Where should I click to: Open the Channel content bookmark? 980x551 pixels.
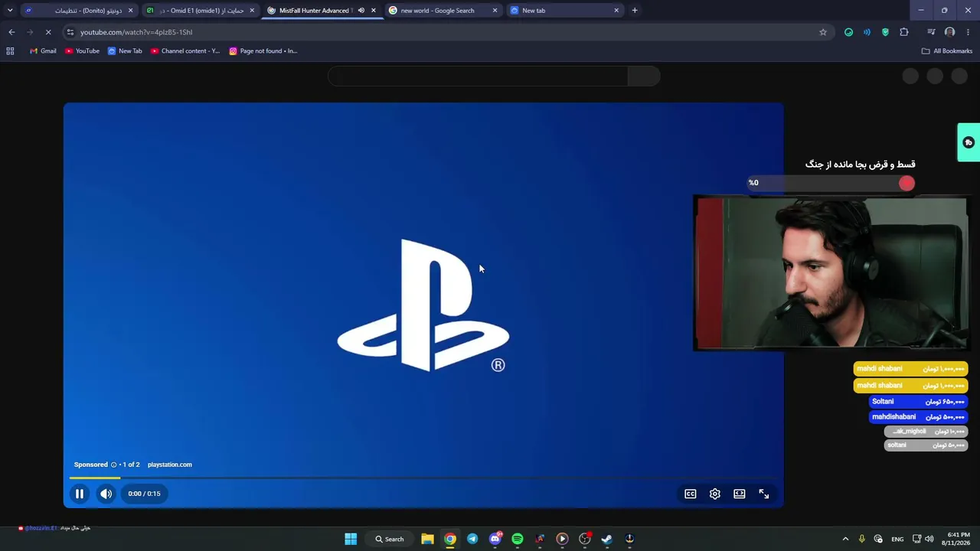click(x=185, y=51)
